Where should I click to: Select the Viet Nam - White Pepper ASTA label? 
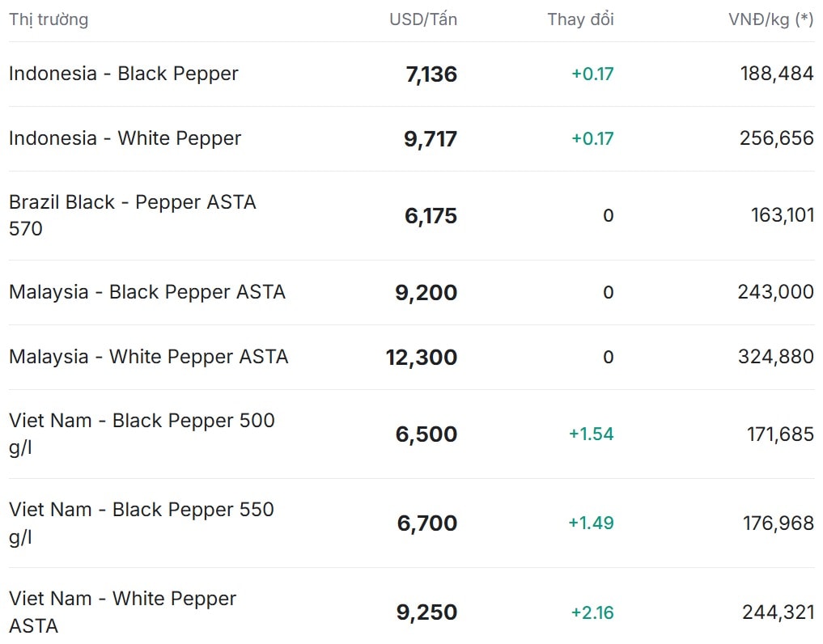123,612
